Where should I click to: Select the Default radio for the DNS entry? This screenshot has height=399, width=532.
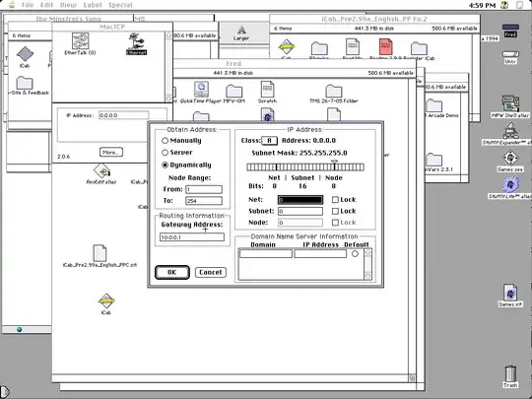click(x=355, y=253)
